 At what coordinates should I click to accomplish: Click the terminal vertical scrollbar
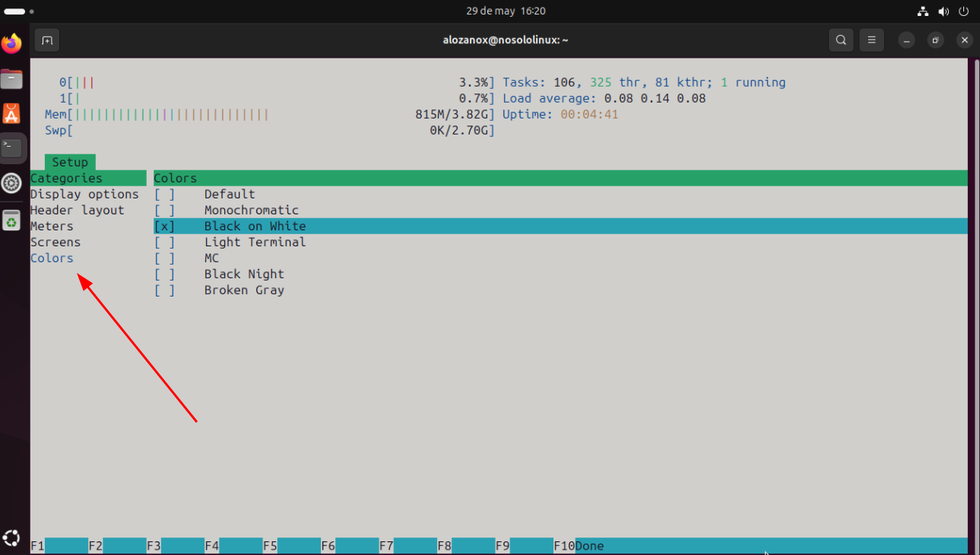[975, 304]
